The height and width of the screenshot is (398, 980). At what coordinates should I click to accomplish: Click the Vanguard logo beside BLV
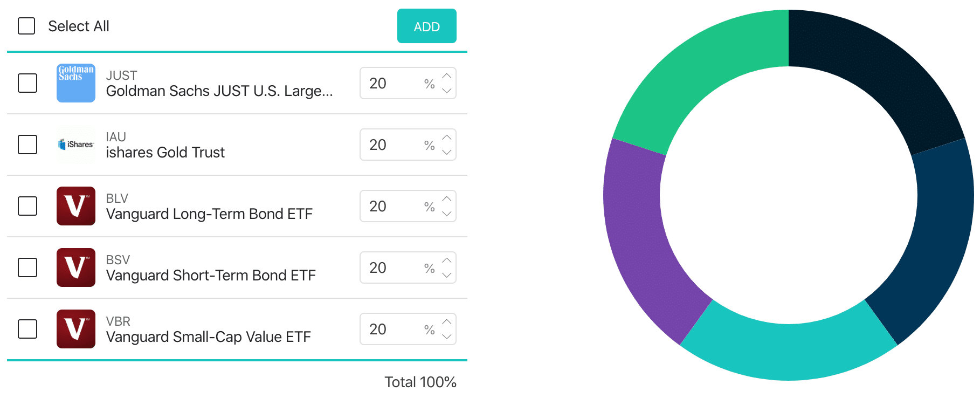pos(76,206)
